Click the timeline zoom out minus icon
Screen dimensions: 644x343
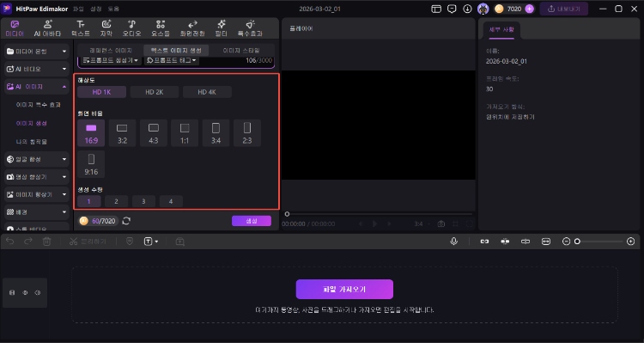click(567, 242)
